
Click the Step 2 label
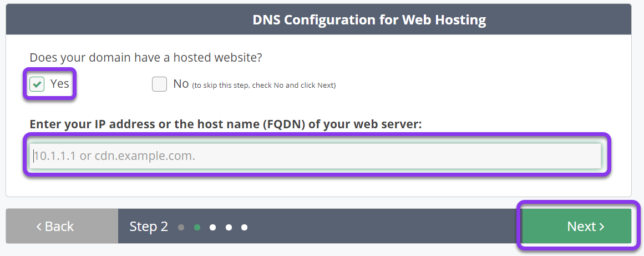(149, 227)
